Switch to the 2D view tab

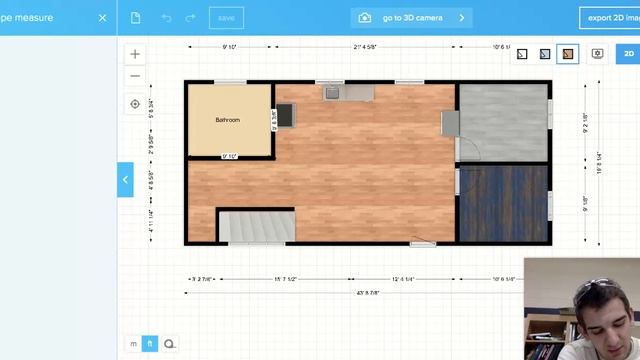(628, 54)
